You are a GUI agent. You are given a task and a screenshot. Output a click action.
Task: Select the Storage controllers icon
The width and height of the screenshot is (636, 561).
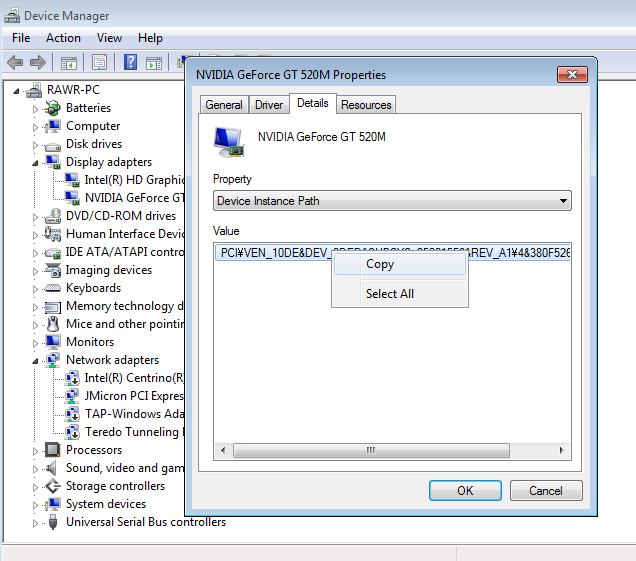coord(53,486)
